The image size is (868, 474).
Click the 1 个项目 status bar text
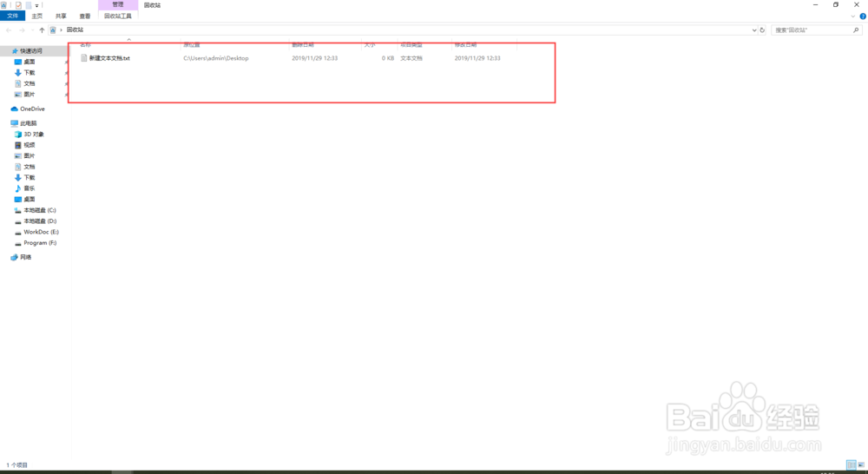click(17, 465)
